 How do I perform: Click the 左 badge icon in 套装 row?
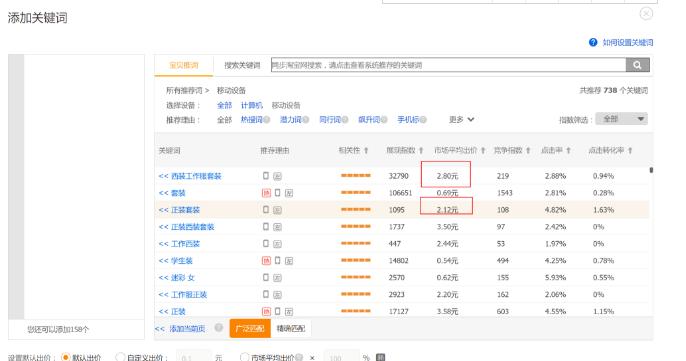289,193
